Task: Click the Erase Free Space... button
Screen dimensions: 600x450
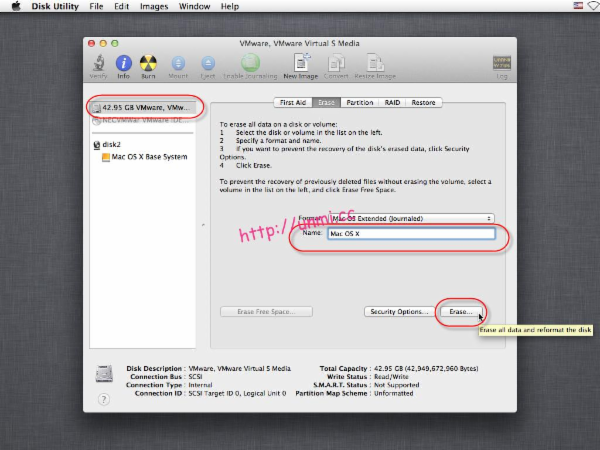Action: click(x=266, y=312)
